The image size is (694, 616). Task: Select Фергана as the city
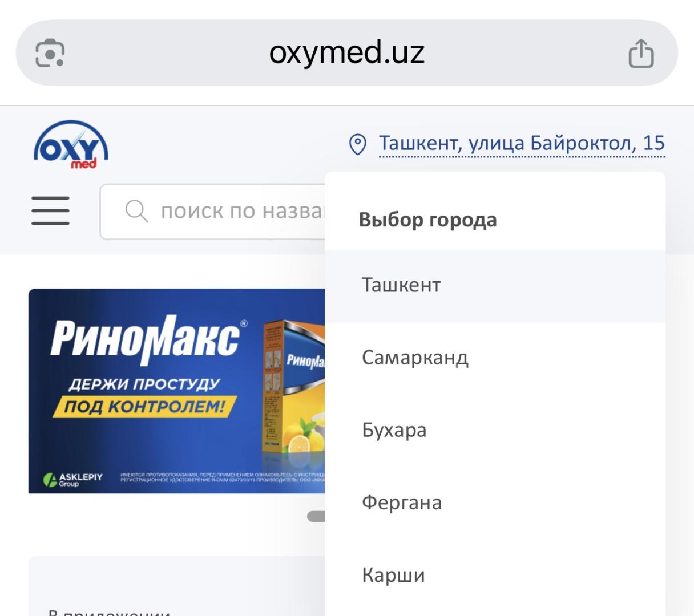click(x=402, y=502)
